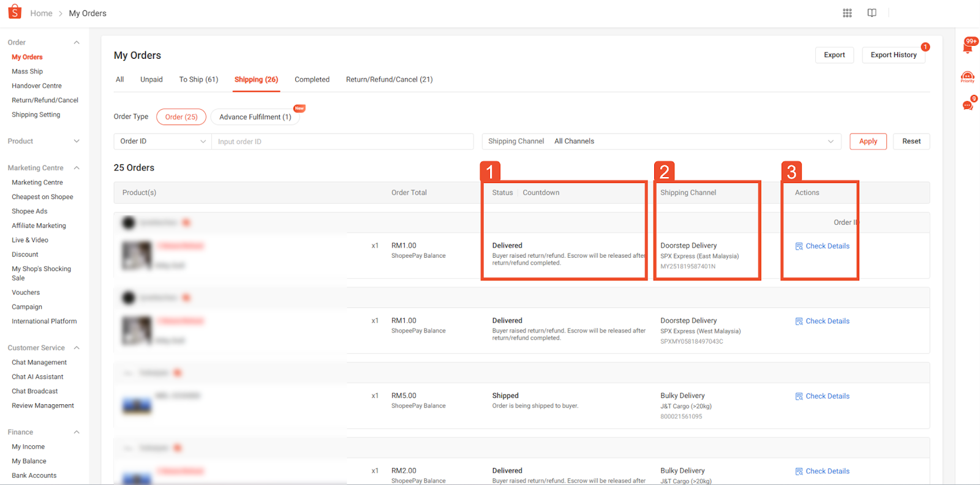Viewport: 980px width, 485px height.
Task: Open the Home breadcrumb link
Action: (41, 13)
